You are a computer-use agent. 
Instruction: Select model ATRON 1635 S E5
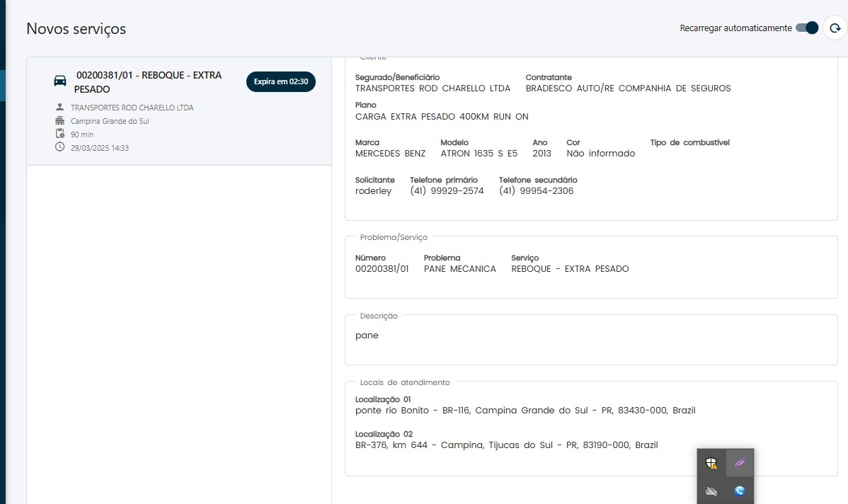pyautogui.click(x=479, y=154)
